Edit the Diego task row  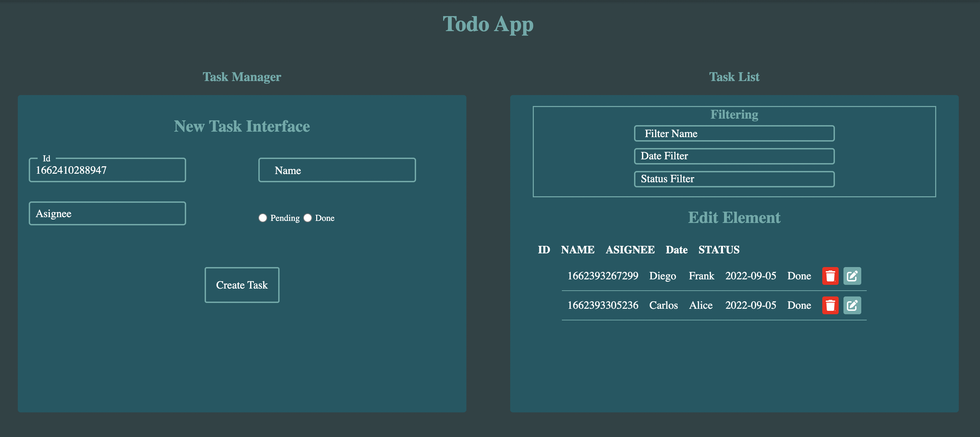[x=852, y=276]
